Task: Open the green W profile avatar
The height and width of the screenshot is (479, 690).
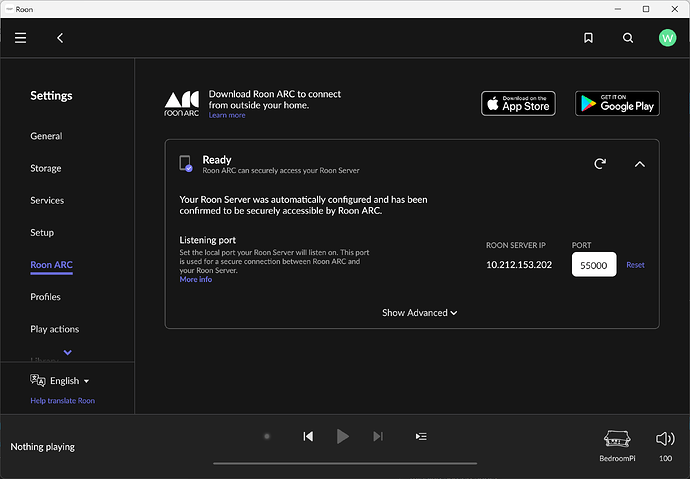Action: click(x=667, y=38)
